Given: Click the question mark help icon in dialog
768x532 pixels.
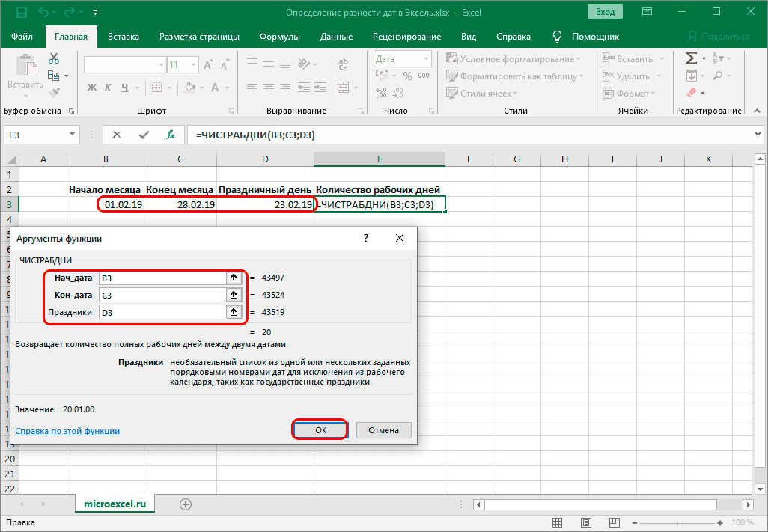Looking at the screenshot, I should (366, 238).
